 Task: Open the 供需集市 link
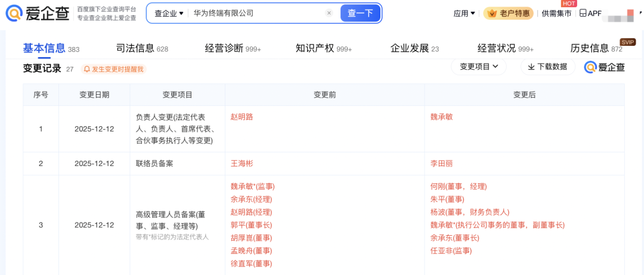tap(556, 13)
